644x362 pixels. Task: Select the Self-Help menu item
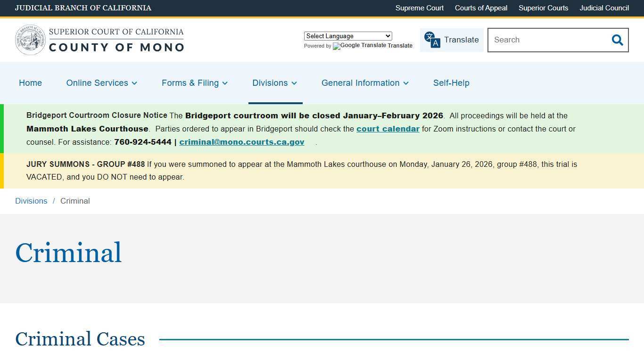tap(451, 83)
